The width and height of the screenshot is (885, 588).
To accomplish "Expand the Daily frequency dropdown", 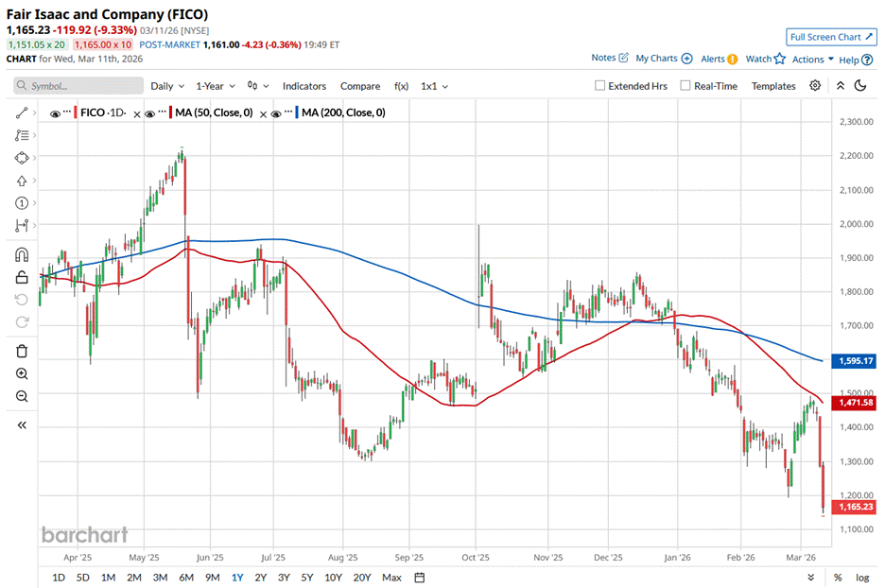I will click(x=167, y=86).
